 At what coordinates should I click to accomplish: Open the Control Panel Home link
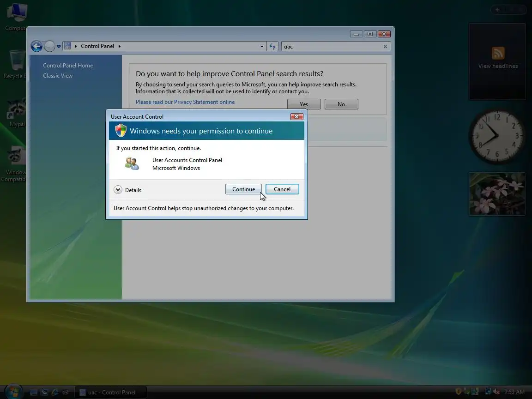(68, 66)
